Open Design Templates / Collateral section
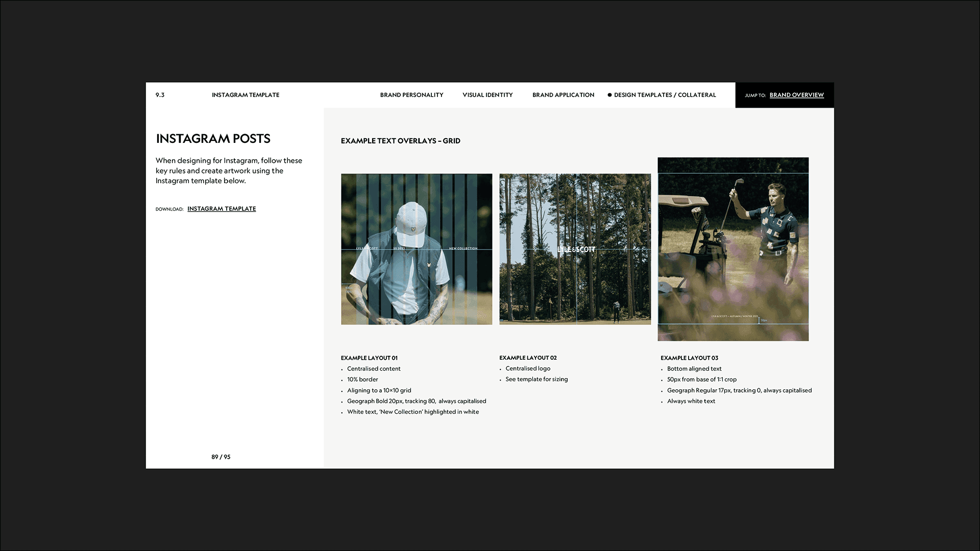980x551 pixels. (x=665, y=95)
